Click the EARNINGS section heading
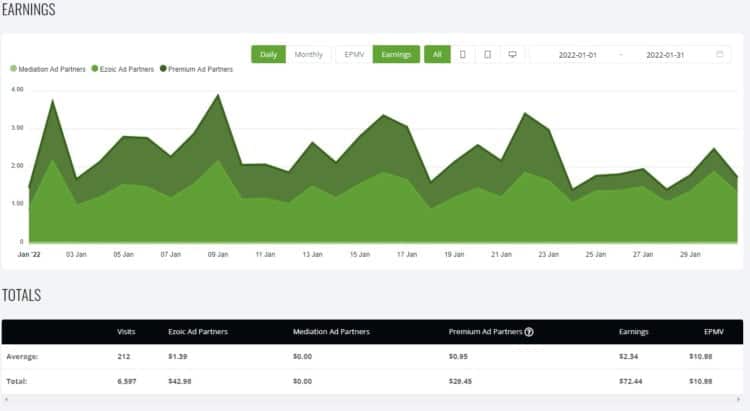This screenshot has height=411, width=750. (x=28, y=9)
